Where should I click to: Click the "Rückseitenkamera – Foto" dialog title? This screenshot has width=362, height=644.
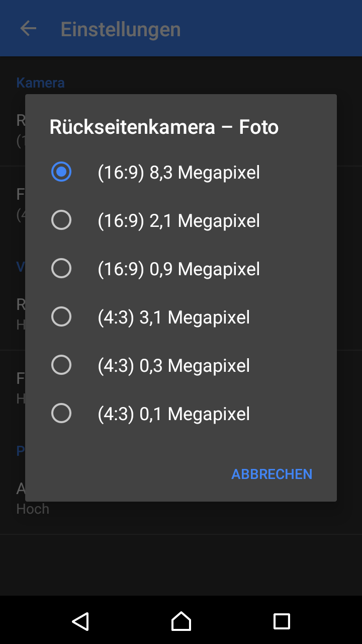pyautogui.click(x=164, y=127)
